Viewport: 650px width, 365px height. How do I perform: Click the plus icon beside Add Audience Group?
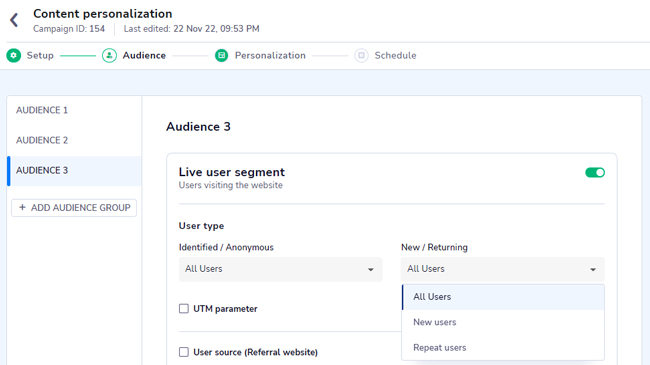pos(22,207)
